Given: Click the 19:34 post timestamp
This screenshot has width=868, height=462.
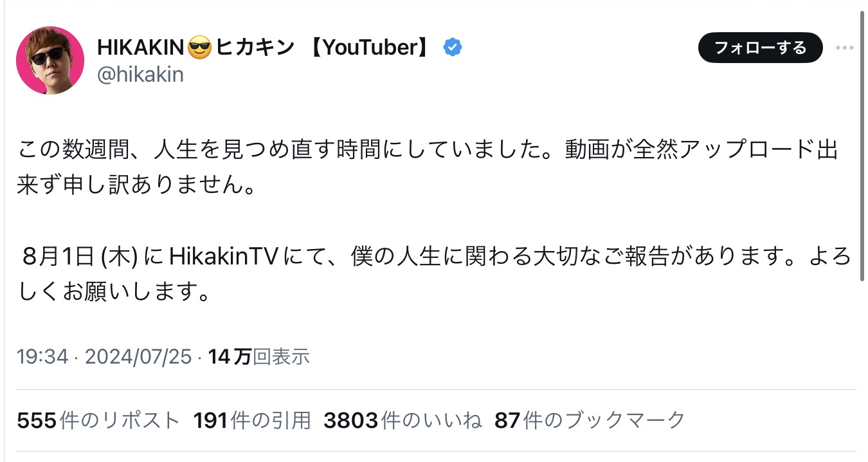Looking at the screenshot, I should point(42,356).
